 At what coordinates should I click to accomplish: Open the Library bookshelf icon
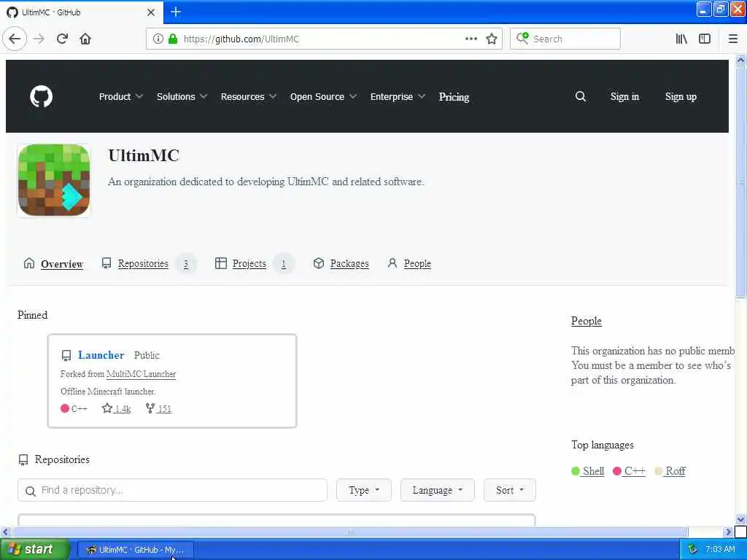[681, 39]
